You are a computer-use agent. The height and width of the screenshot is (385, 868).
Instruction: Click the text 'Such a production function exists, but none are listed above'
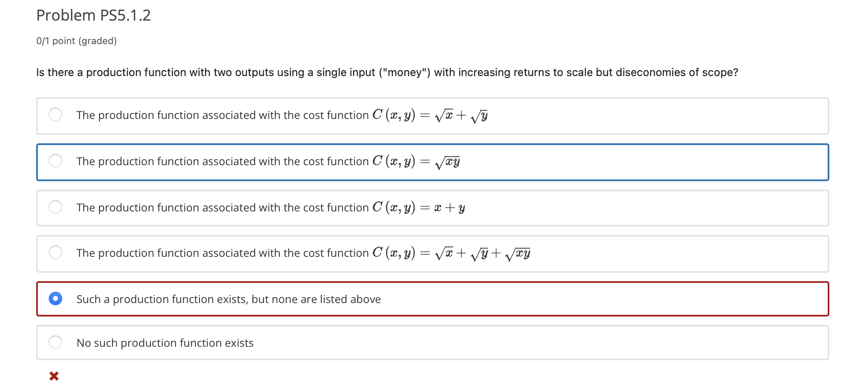[228, 299]
